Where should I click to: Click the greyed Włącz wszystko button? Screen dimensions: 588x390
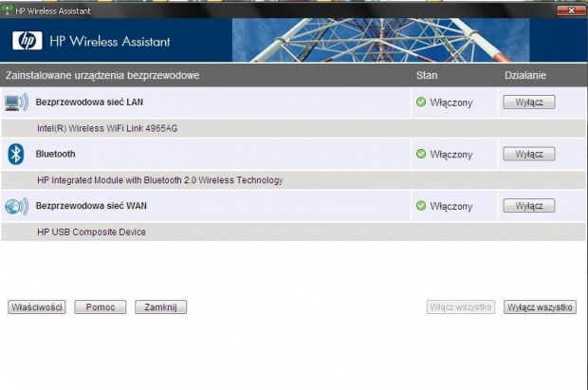(x=461, y=307)
